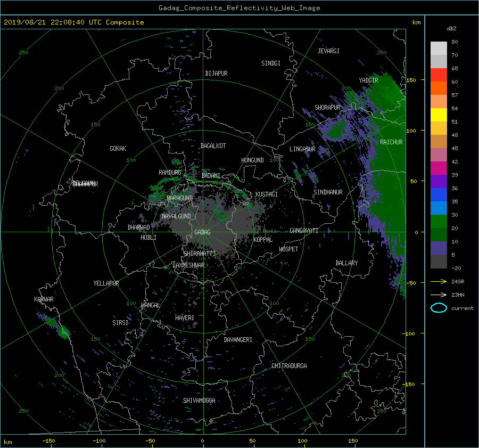Viewport: 479px width, 448px height.
Task: Click the white 23MN arrow in legend
Action: click(439, 295)
